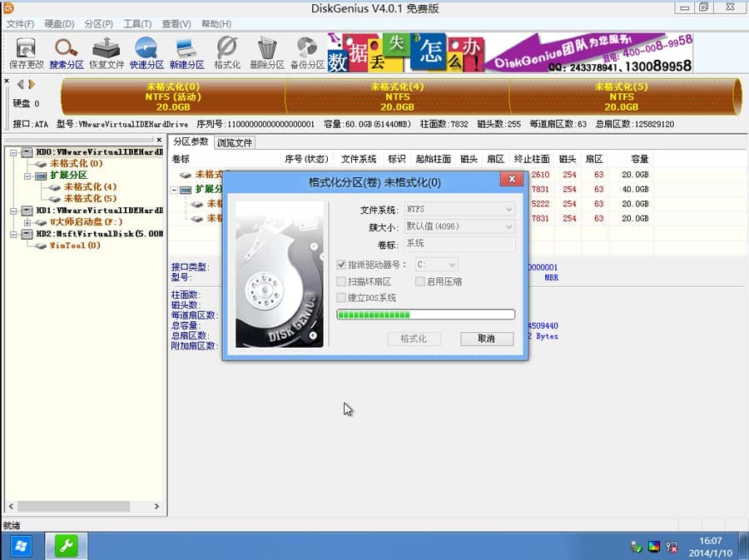Viewport: 749px width, 560px height.
Task: Enable the 扫描坏扇区 option
Action: click(x=342, y=281)
